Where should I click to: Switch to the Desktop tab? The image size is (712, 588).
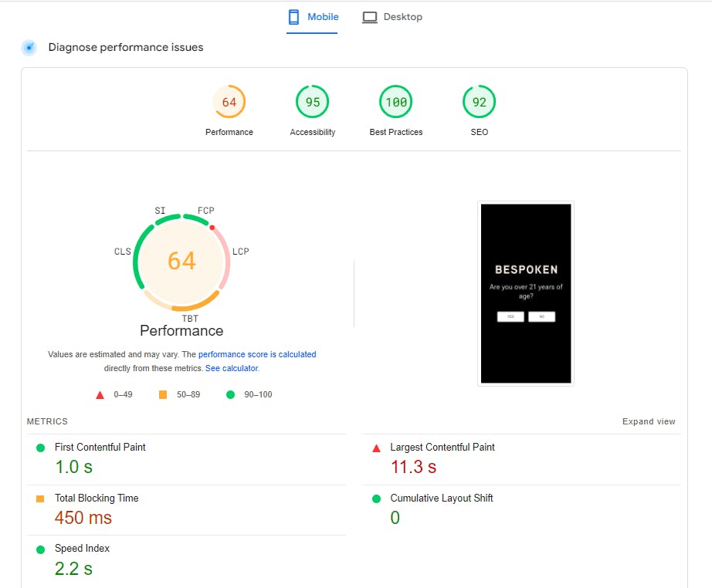point(392,17)
